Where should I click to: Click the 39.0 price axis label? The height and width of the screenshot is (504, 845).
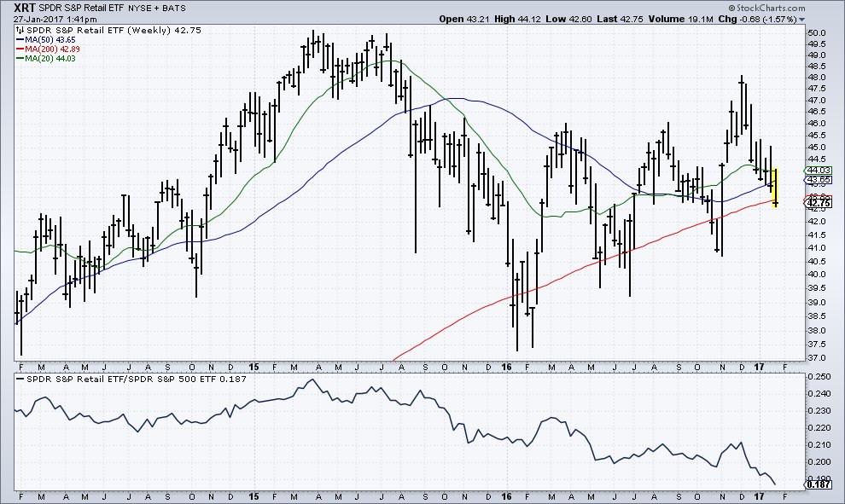click(817, 303)
